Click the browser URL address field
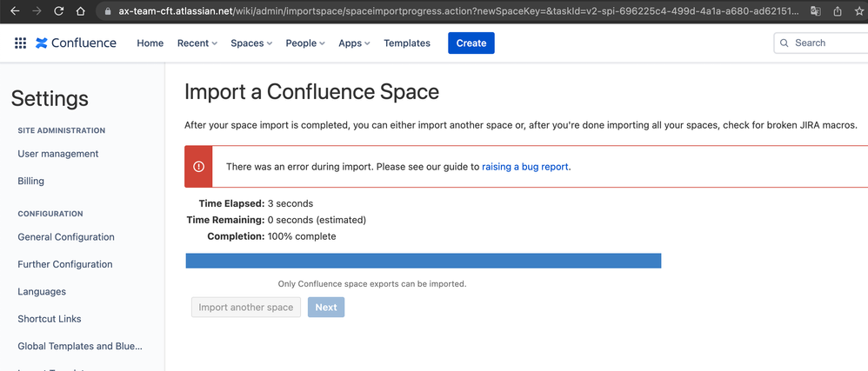The image size is (868, 371). (x=458, y=11)
